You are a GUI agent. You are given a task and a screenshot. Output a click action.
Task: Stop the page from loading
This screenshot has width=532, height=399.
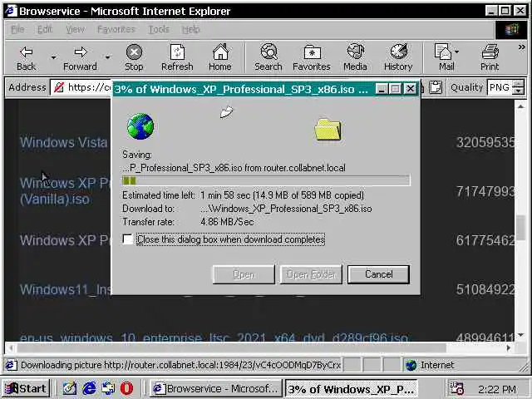(134, 57)
